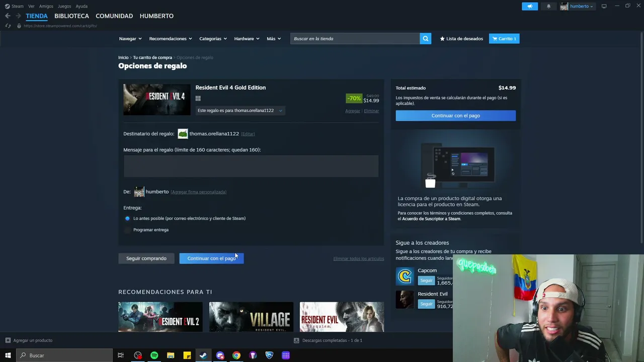
Task: Open the notifications bell
Action: (x=548, y=6)
